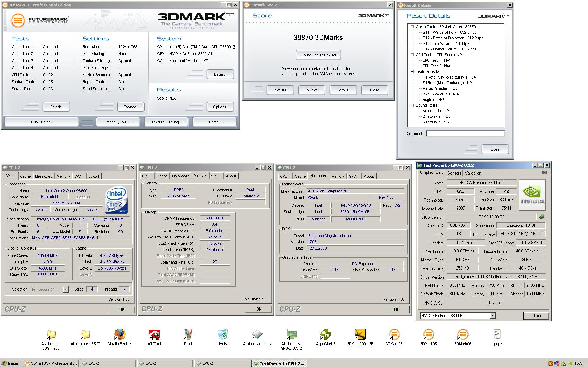Open the NVIDIA GeForce 8800 GT adapter dropdown
588x368 pixels.
(492, 315)
